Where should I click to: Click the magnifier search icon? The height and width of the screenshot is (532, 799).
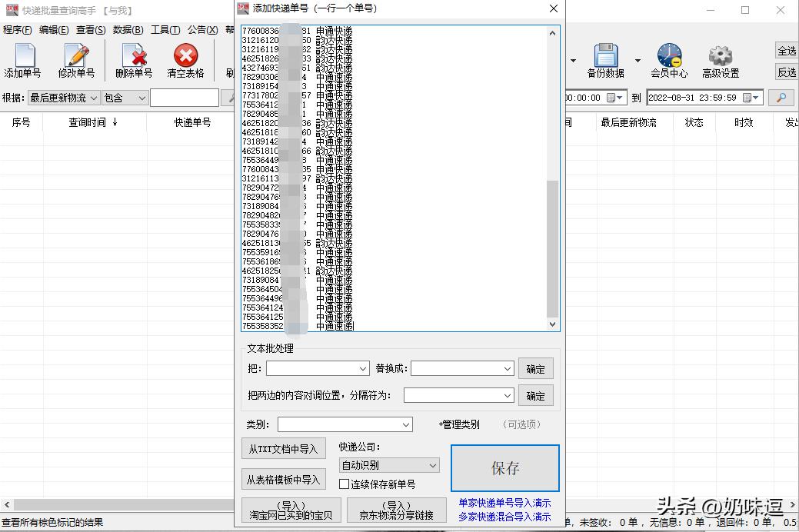click(781, 98)
